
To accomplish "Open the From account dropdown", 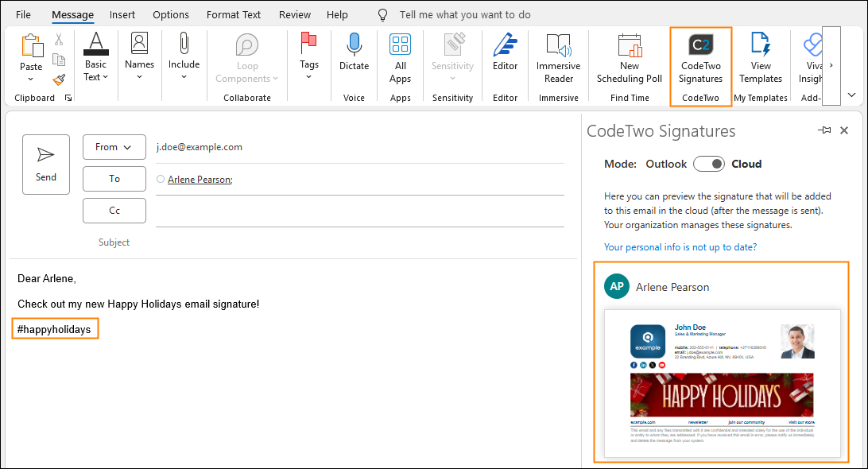I will 114,147.
